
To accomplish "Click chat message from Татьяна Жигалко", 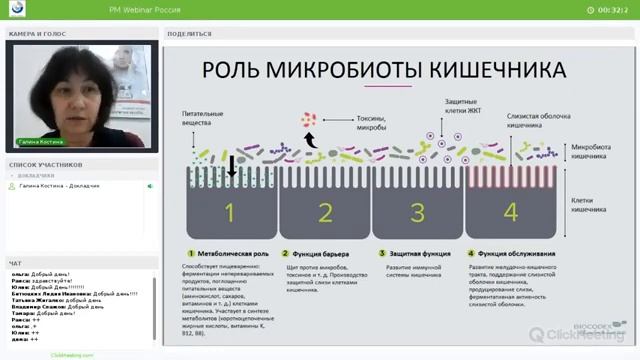I will [x=56, y=300].
